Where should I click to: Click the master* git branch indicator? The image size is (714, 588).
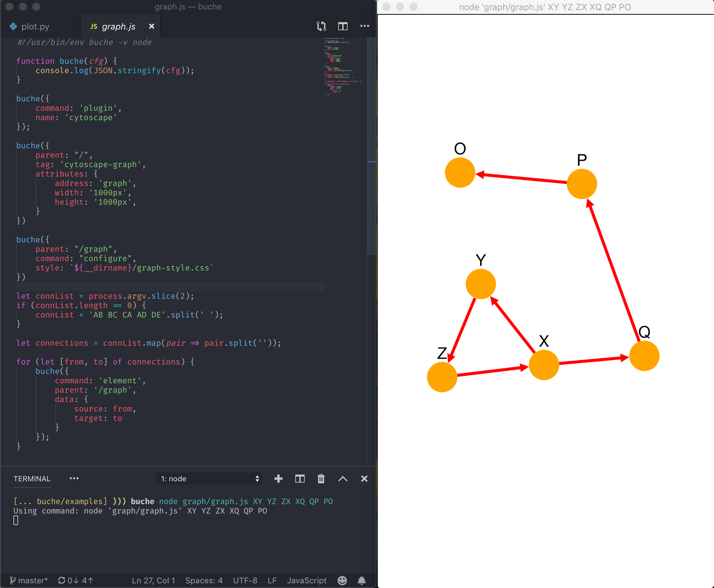tap(29, 581)
